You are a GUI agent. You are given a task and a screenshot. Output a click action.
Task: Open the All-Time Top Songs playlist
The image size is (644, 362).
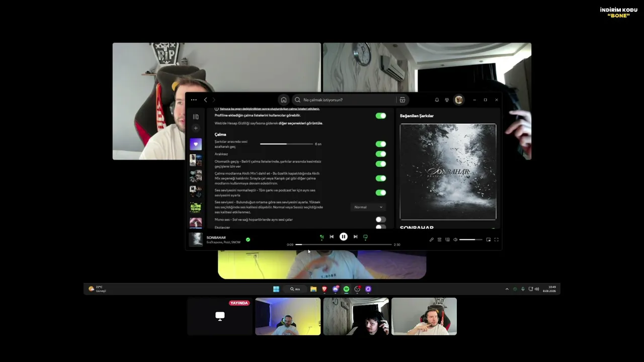coord(196,207)
